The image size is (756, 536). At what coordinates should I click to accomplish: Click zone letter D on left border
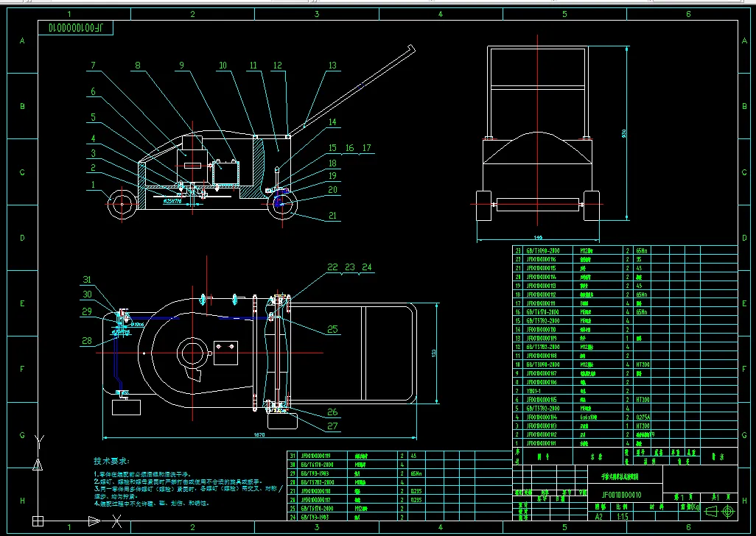pos(22,238)
